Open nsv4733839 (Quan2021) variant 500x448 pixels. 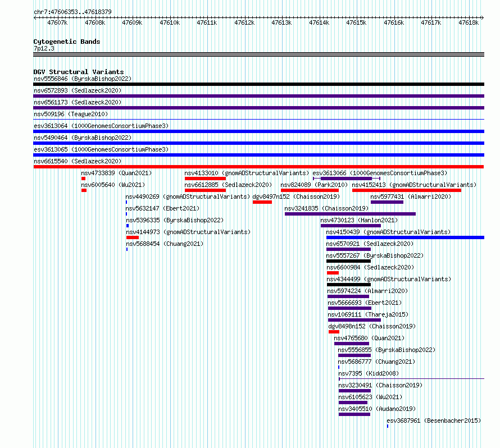tap(116, 173)
